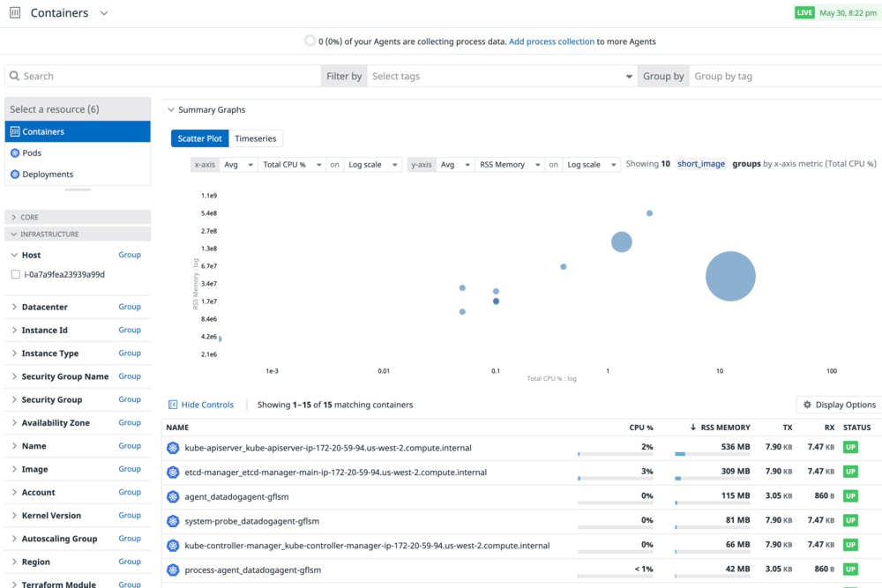The height and width of the screenshot is (588, 882).
Task: Click Group next to Region
Action: 130,561
